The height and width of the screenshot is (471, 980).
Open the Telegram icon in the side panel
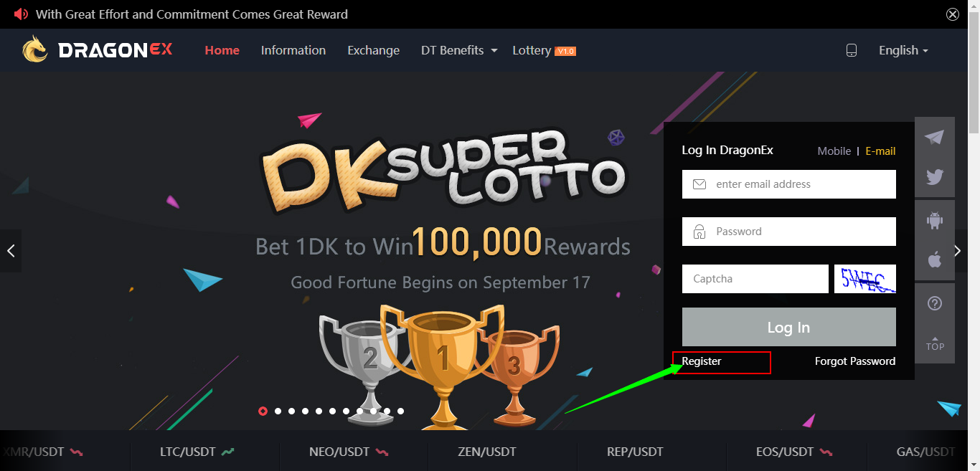pos(934,137)
